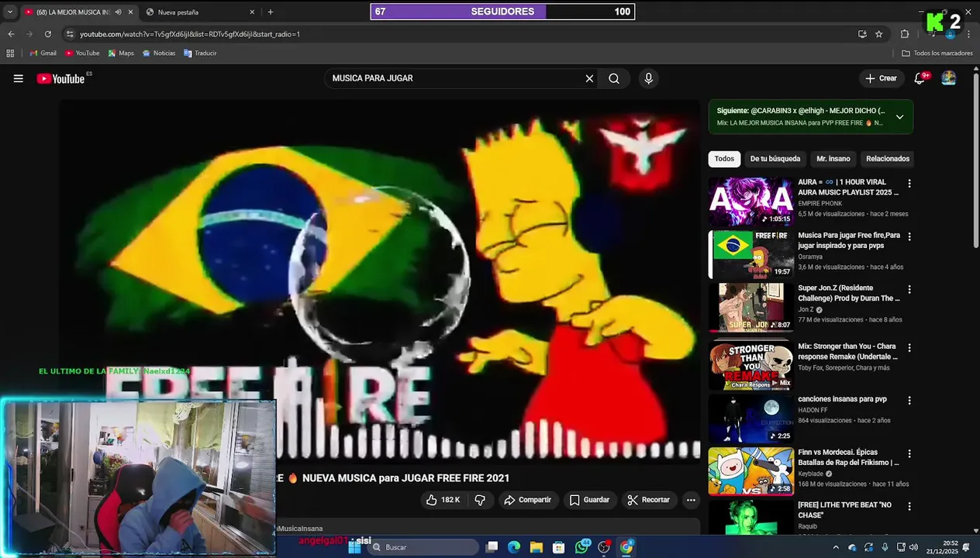The image size is (980, 558).
Task: Open the YouTube account avatar menu
Action: (x=949, y=78)
